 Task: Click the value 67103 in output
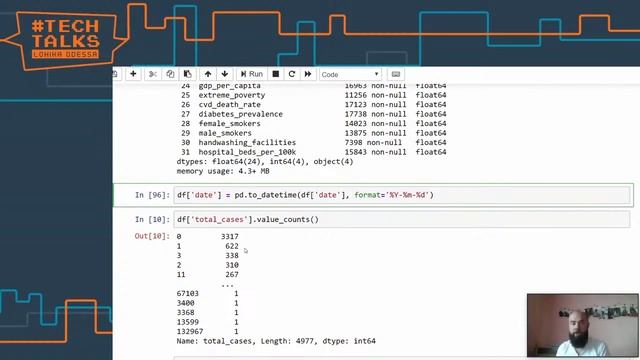coord(188,293)
